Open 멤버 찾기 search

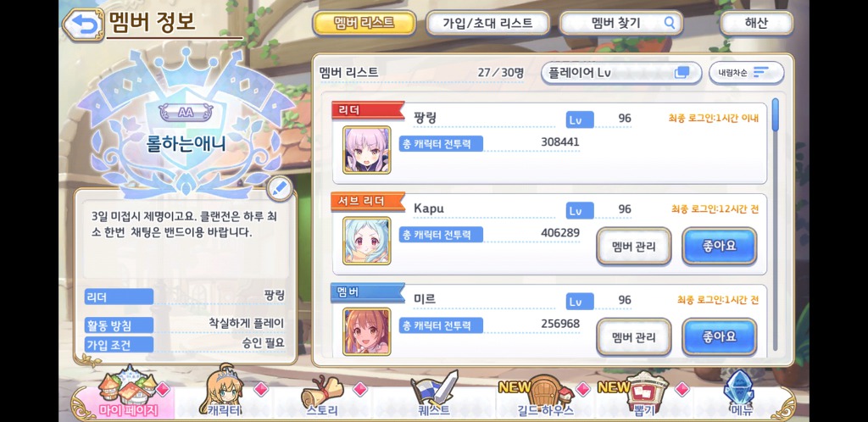pyautogui.click(x=620, y=23)
